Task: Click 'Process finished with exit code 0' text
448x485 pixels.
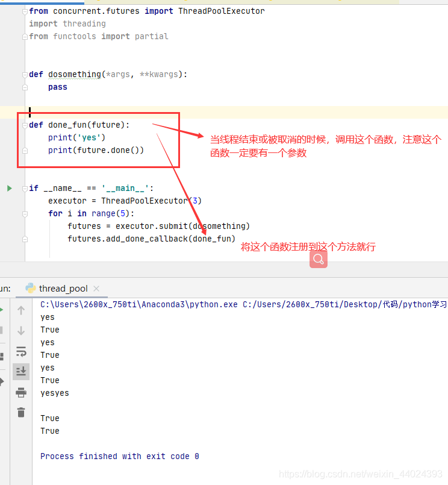Action: tap(120, 456)
